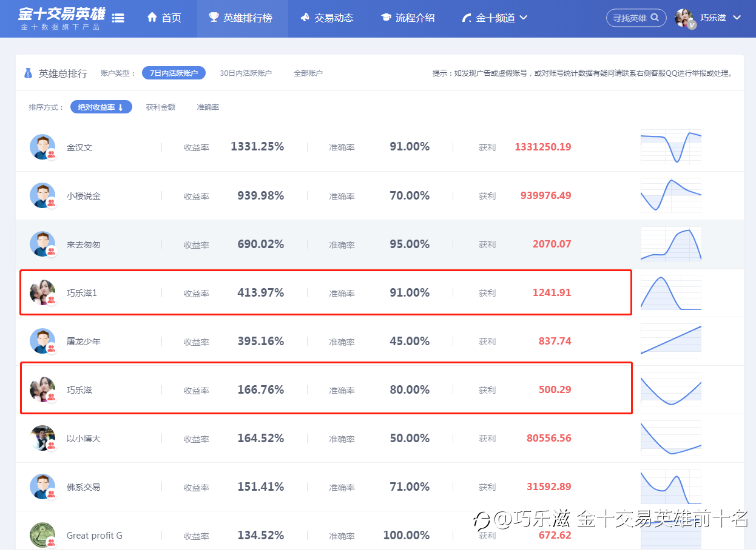Open 交易动态 tab

[x=327, y=18]
